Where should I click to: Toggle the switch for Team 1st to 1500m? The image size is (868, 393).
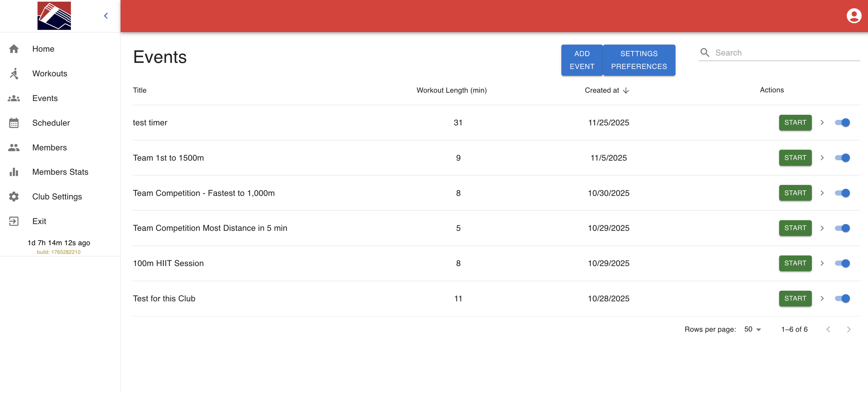pyautogui.click(x=842, y=158)
